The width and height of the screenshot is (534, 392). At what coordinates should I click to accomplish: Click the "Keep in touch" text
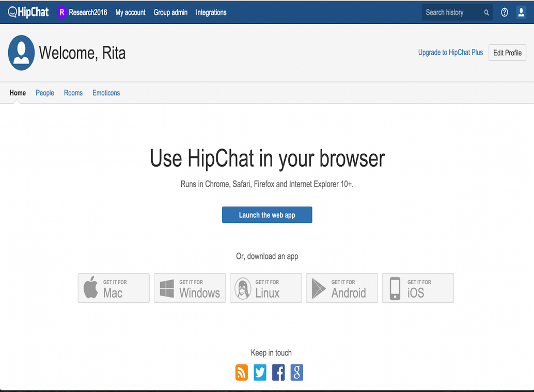point(271,353)
